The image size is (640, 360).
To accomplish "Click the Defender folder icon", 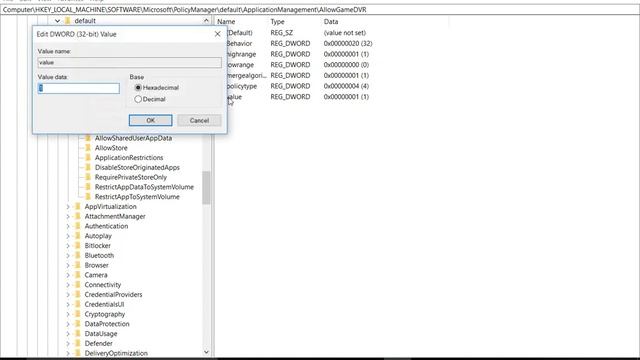I will pyautogui.click(x=78, y=344).
